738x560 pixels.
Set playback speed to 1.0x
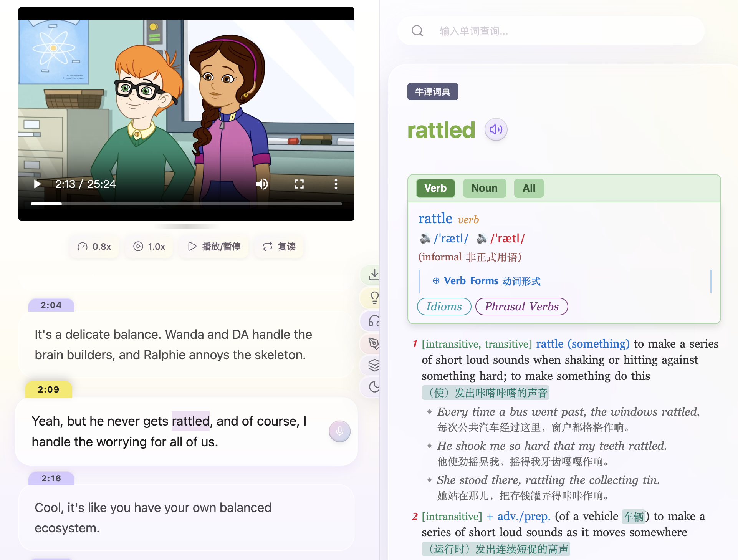pyautogui.click(x=149, y=246)
